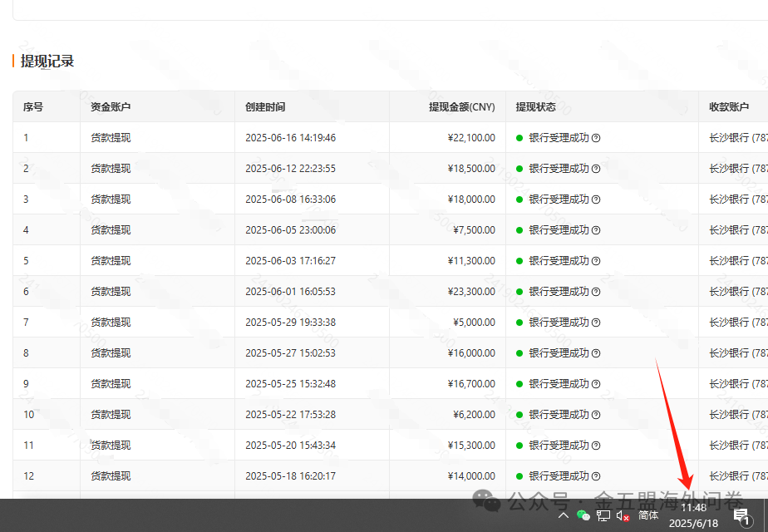Click 银行受理成功 status in row 1
Image resolution: width=768 pixels, height=532 pixels.
[x=559, y=138]
